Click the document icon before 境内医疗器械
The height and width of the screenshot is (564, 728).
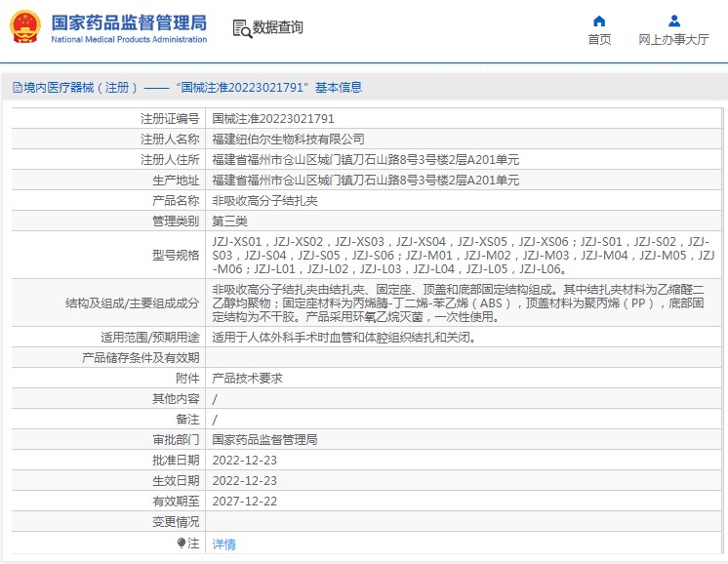pos(18,88)
